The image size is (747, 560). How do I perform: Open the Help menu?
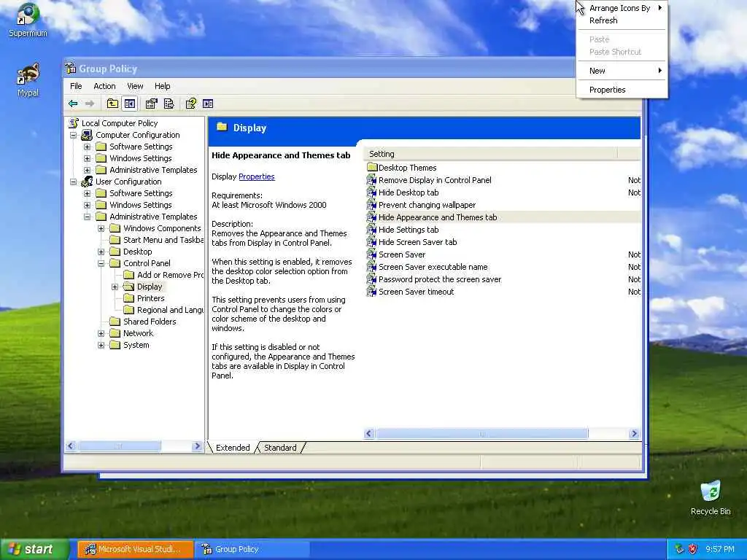tap(163, 86)
